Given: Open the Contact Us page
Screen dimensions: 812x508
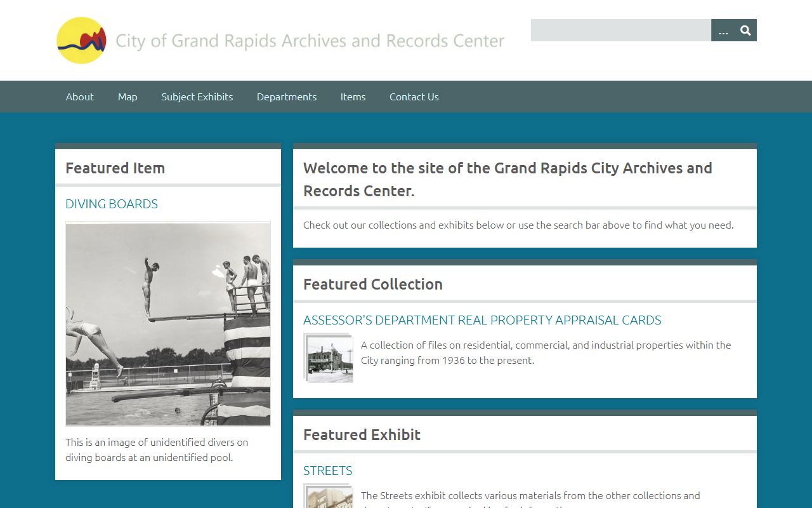Looking at the screenshot, I should (x=414, y=97).
